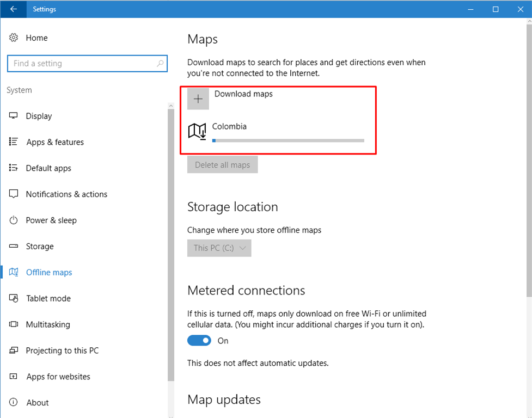Select Projecting to this PC
The image size is (532, 418).
coord(62,351)
